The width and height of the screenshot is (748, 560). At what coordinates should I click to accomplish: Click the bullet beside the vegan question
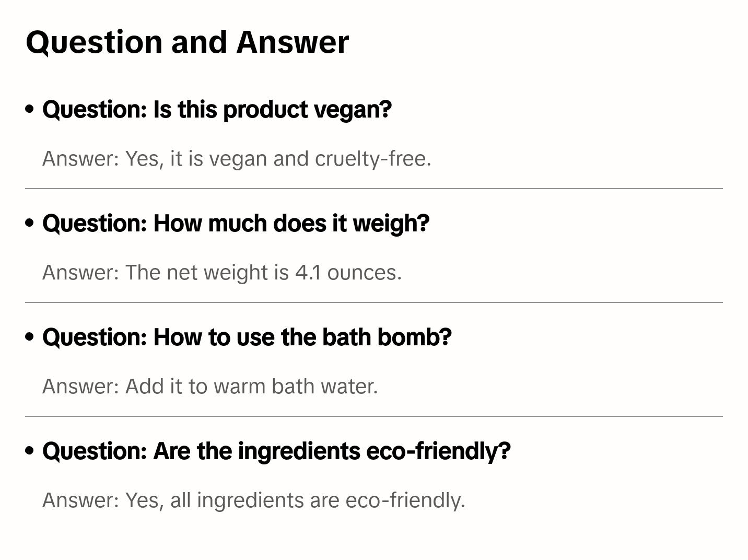pyautogui.click(x=30, y=109)
